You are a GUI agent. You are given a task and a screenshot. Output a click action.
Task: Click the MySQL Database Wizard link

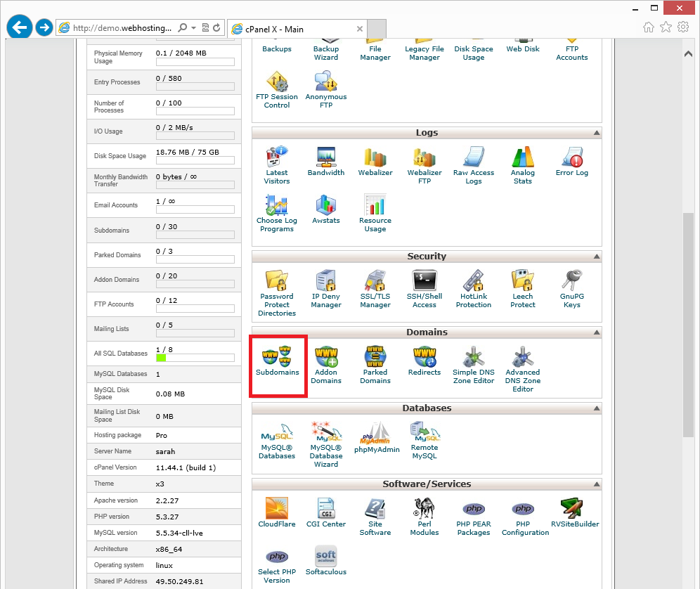(x=326, y=455)
